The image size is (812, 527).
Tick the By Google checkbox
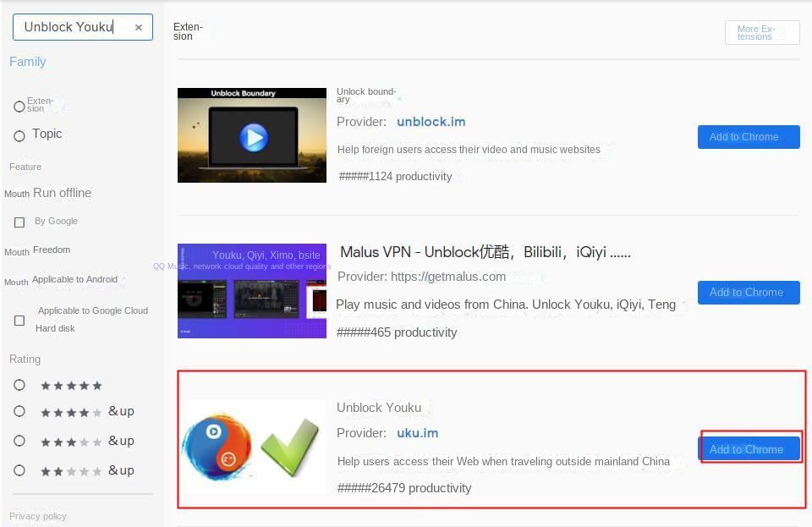[19, 222]
